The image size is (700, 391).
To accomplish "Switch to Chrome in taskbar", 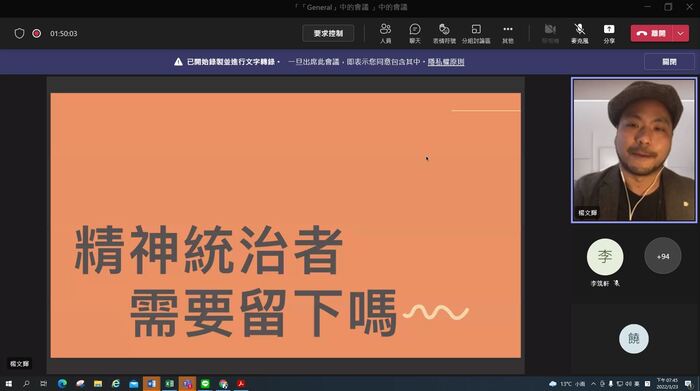I will (223, 383).
